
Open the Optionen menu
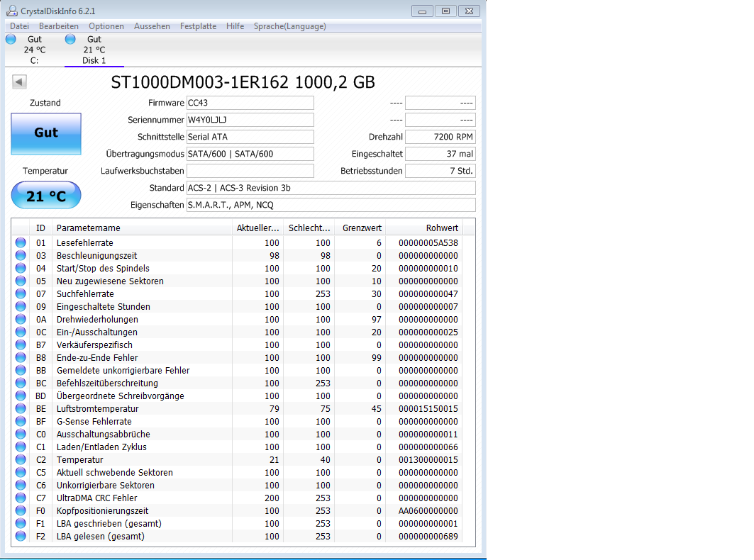pyautogui.click(x=106, y=26)
